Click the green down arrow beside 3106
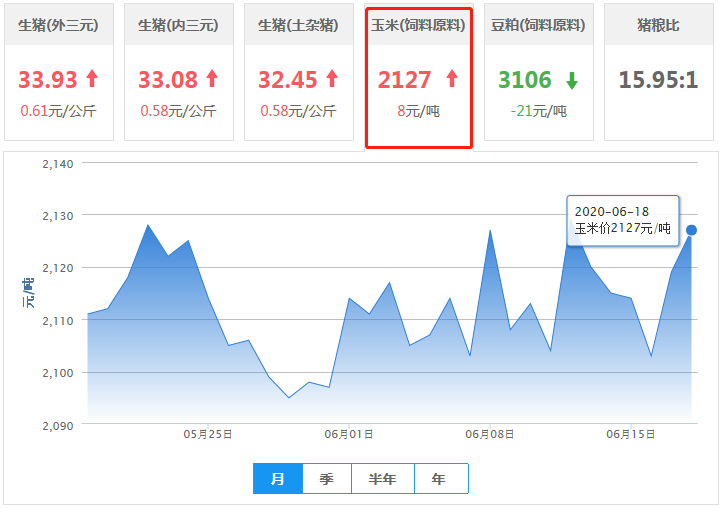The width and height of the screenshot is (723, 509). pyautogui.click(x=572, y=80)
